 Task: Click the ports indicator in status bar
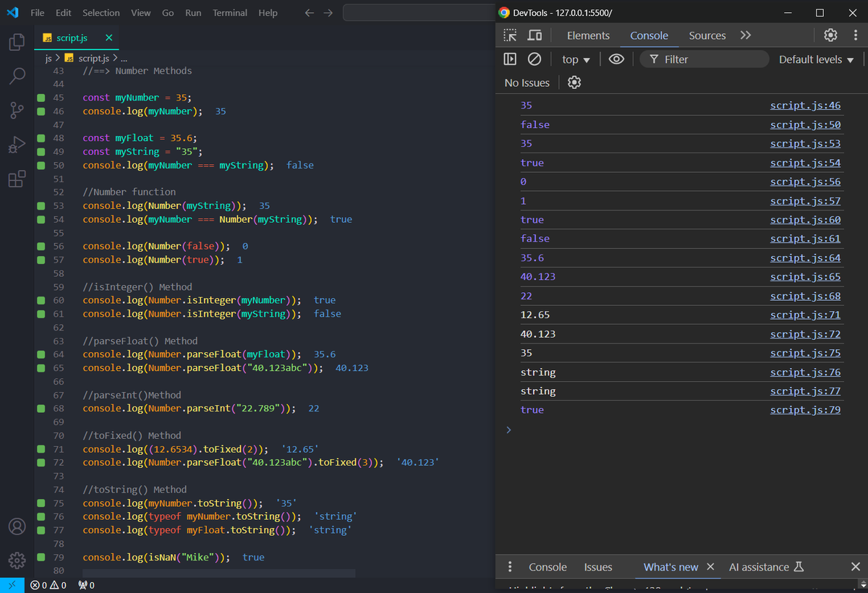(x=85, y=585)
